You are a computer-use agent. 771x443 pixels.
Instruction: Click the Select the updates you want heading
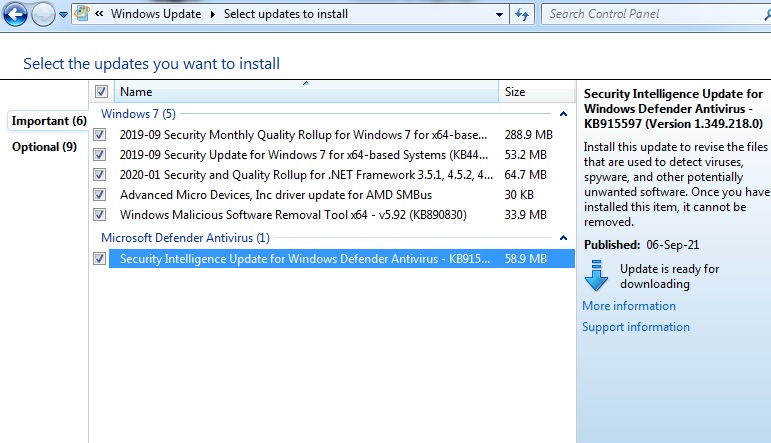click(151, 63)
